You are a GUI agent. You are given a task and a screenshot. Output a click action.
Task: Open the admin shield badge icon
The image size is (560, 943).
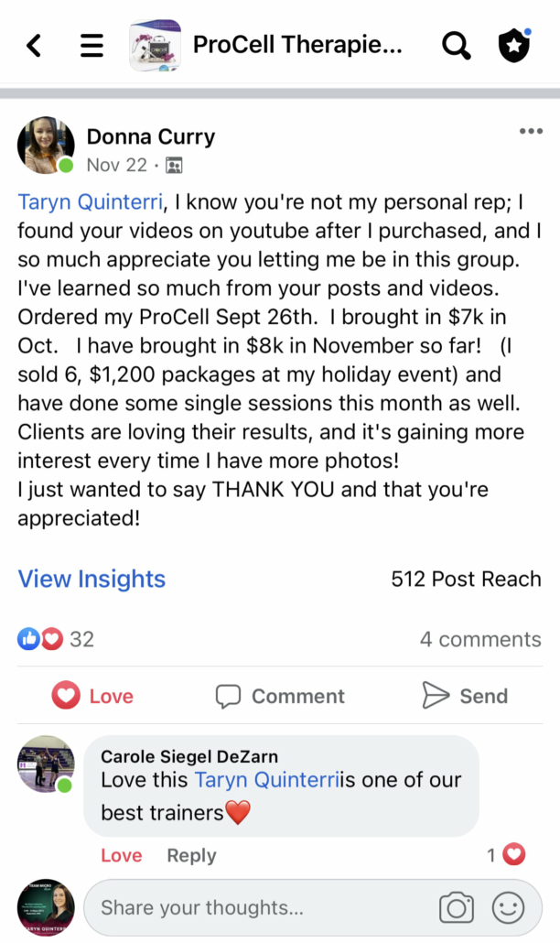pos(514,45)
